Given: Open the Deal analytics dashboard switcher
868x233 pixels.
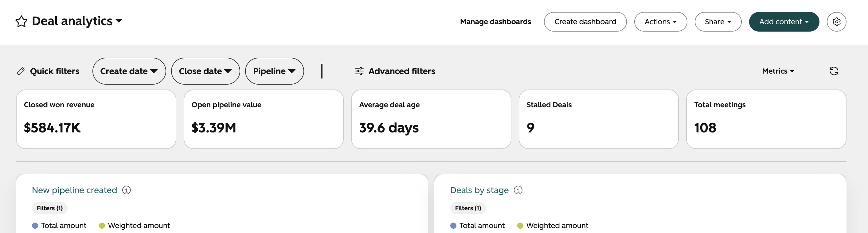Looking at the screenshot, I should coord(77,21).
